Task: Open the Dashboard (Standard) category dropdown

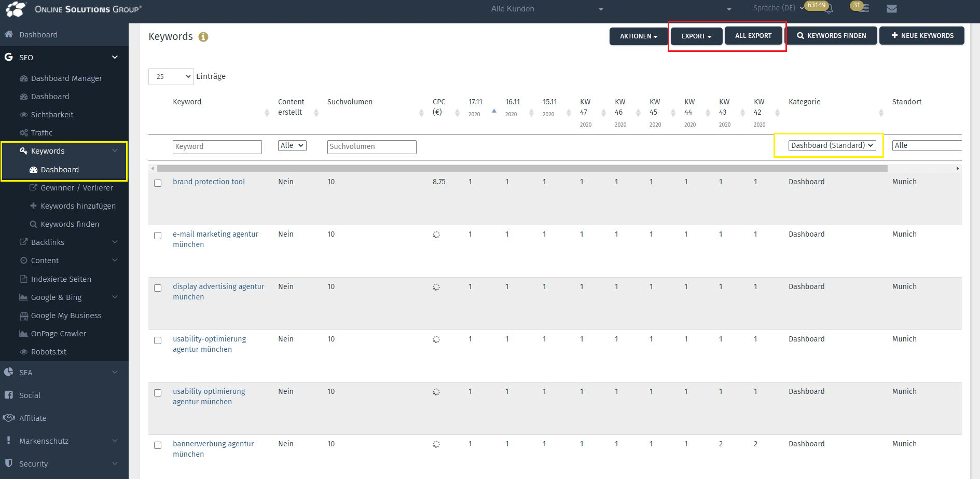Action: [832, 145]
